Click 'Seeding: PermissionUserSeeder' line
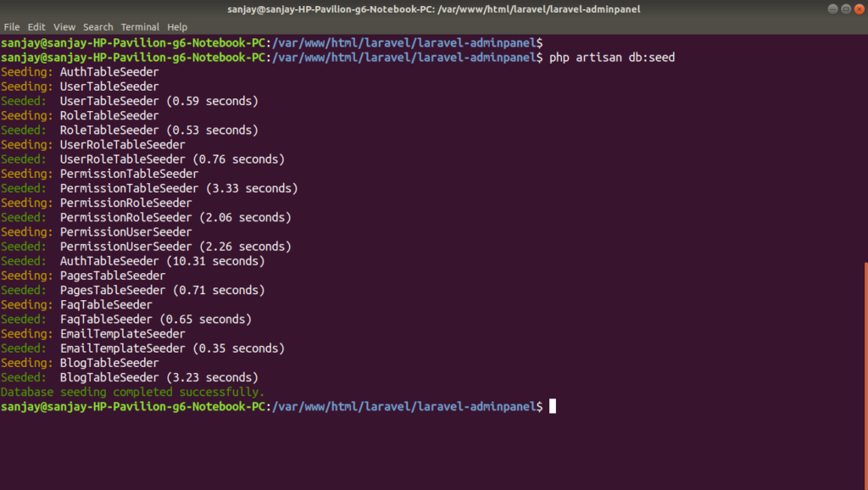 click(97, 232)
